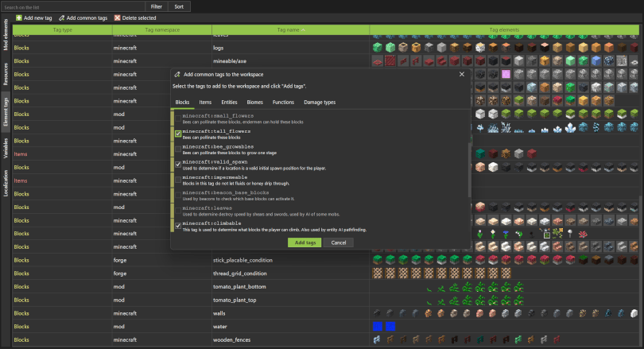644x349 pixels.
Task: Sort by the Tag type column header
Action: [x=63, y=29]
